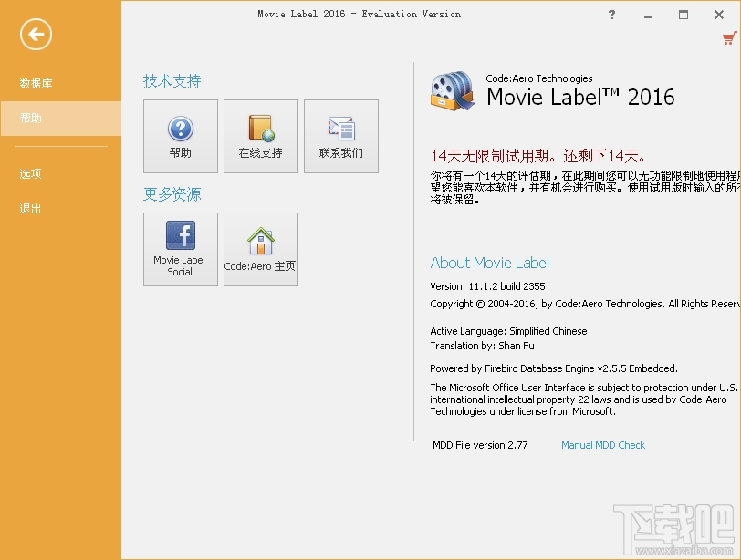
Task: Visit the Code:Aero 主页 homepage
Action: pos(260,248)
